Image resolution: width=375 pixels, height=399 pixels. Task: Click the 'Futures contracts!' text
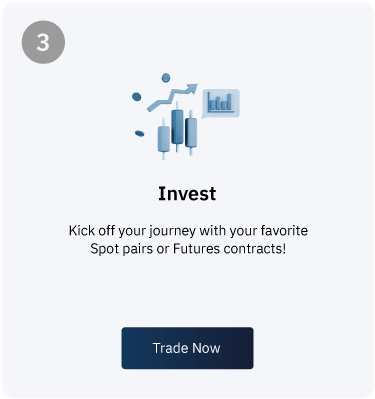tap(229, 249)
